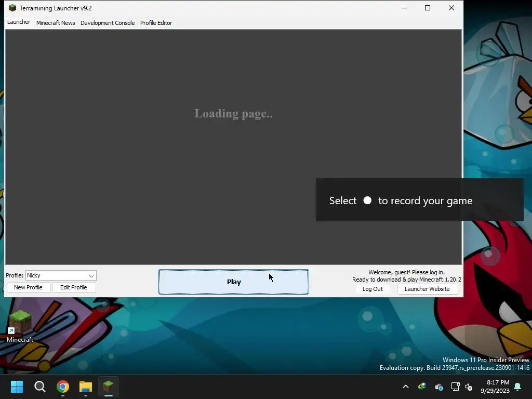Screen dimensions: 532x399
Task: Close the Terramining Launcher window
Action: (451, 8)
